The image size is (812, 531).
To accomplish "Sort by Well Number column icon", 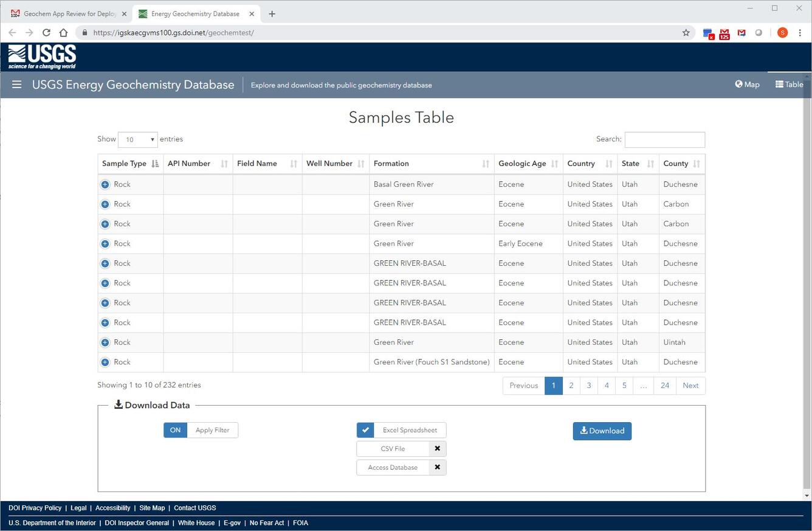I will tap(361, 164).
